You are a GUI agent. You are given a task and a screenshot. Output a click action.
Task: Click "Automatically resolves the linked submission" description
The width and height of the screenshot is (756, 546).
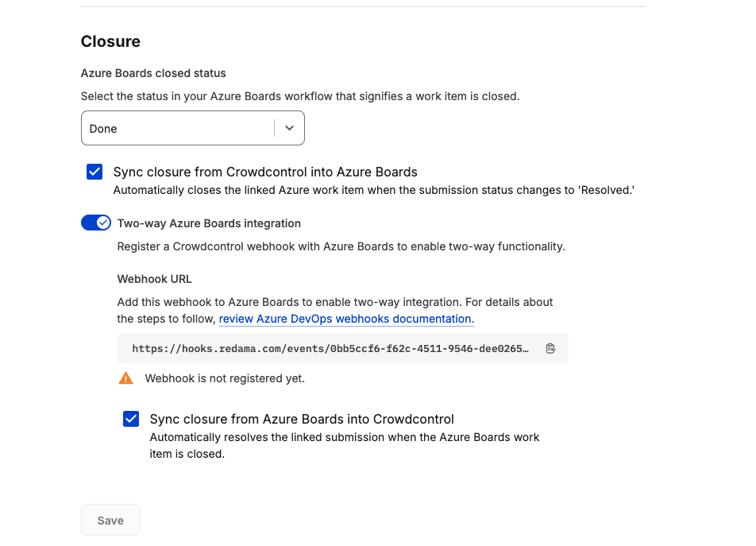pos(345,438)
